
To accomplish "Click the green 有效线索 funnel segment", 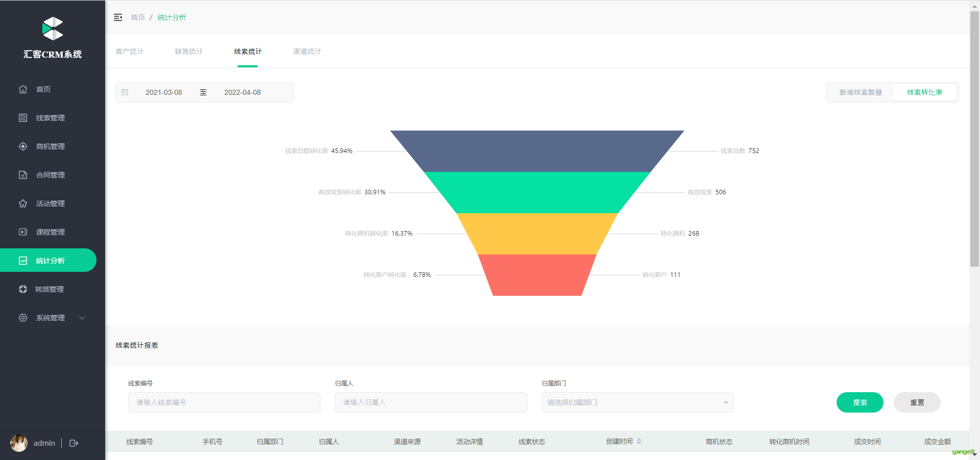I will [x=537, y=192].
